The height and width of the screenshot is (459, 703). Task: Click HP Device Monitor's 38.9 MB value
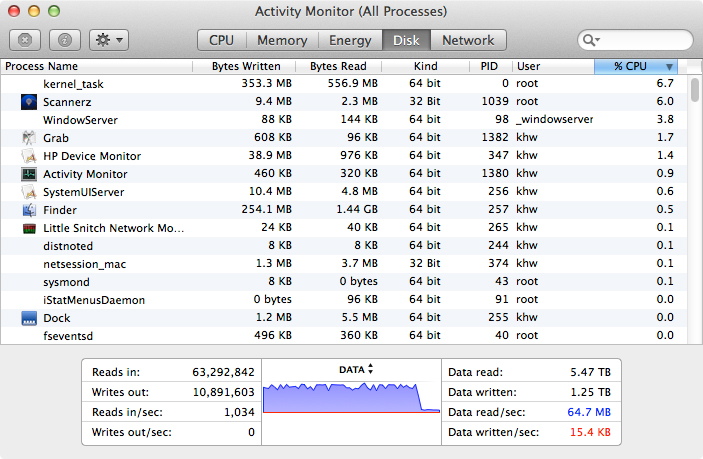click(270, 155)
